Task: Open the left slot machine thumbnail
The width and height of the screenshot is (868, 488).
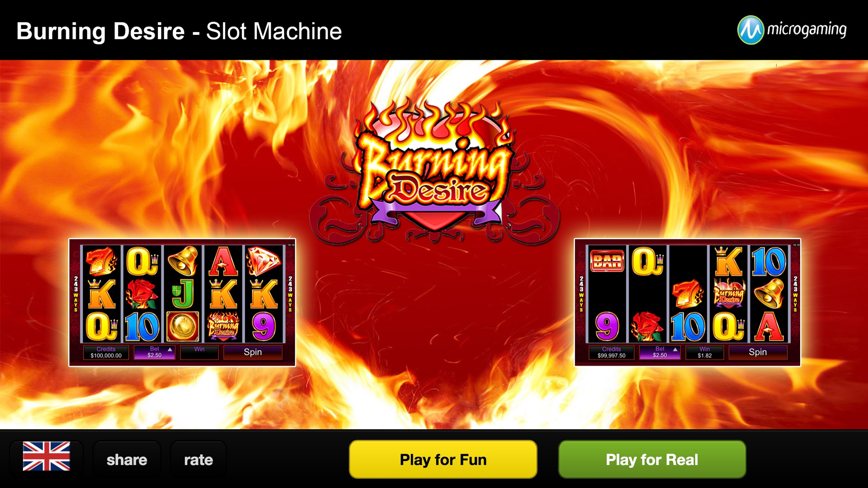Action: (182, 302)
